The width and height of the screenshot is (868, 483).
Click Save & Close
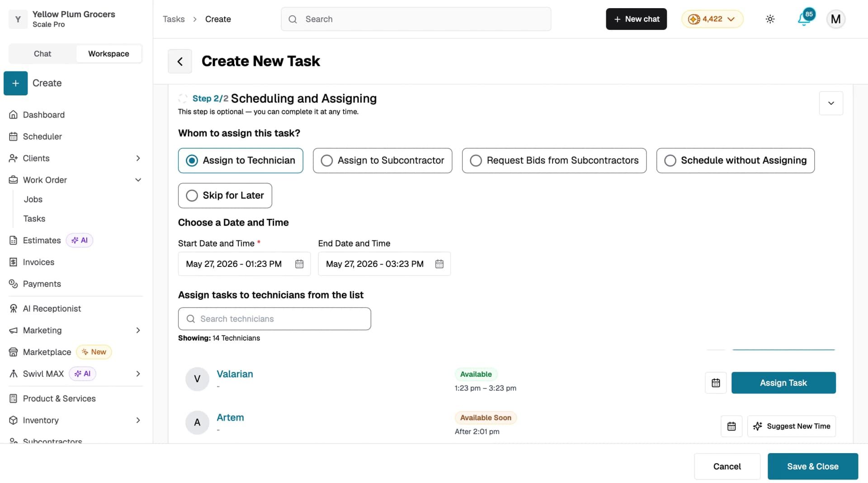[813, 467]
